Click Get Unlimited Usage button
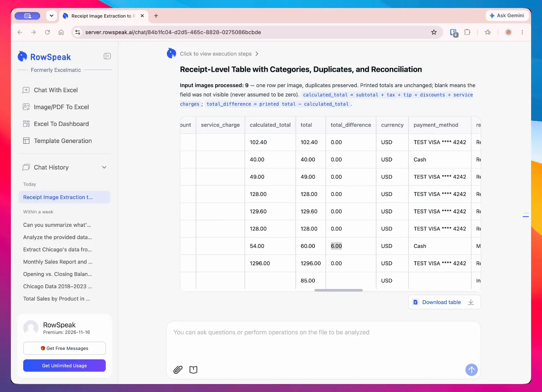The width and height of the screenshot is (542, 392). tap(64, 366)
